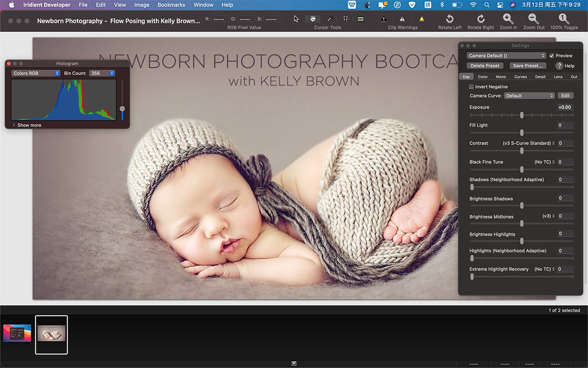Click the Save Preset... button
This screenshot has height=368, width=588.
point(528,66)
